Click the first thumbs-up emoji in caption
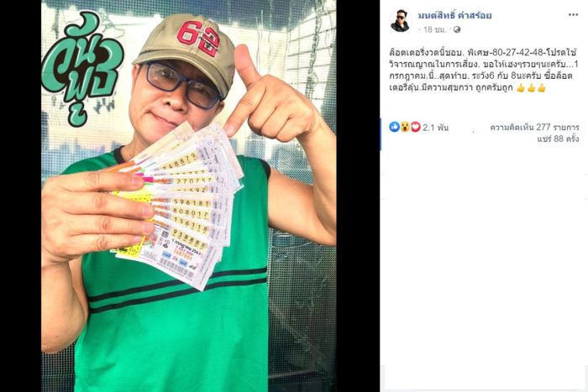Viewport: 588px width, 392px height. 521,88
